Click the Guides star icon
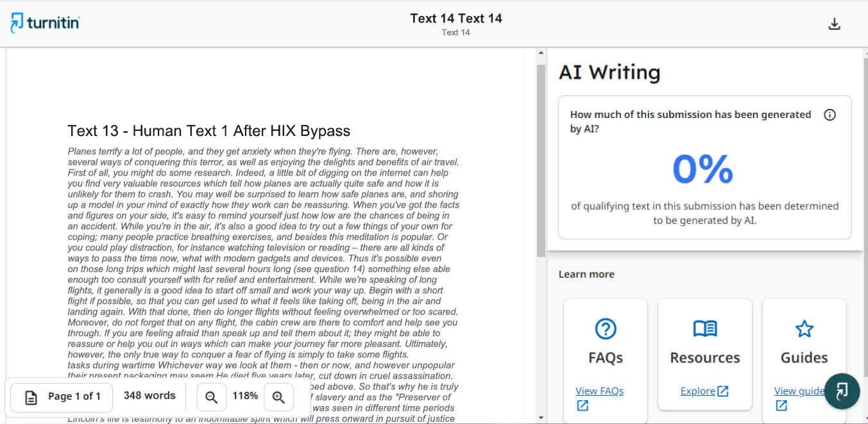 coord(804,329)
